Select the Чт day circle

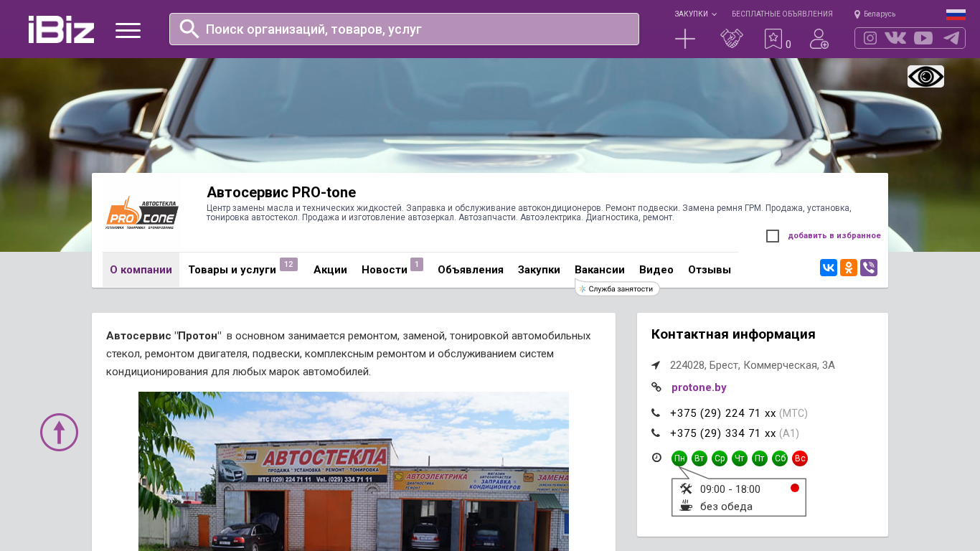tap(740, 458)
